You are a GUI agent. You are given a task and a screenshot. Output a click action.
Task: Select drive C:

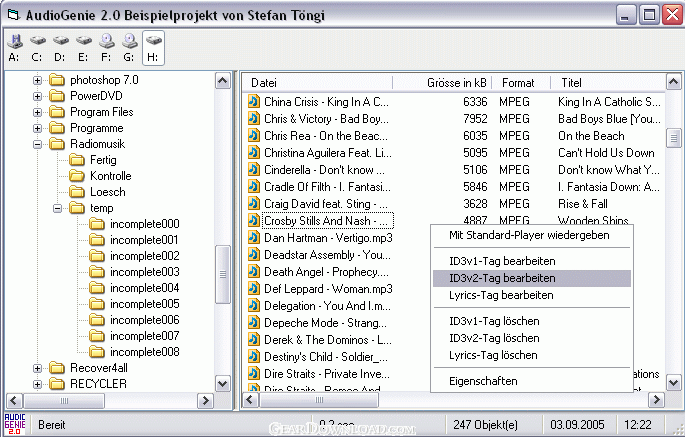tap(38, 48)
